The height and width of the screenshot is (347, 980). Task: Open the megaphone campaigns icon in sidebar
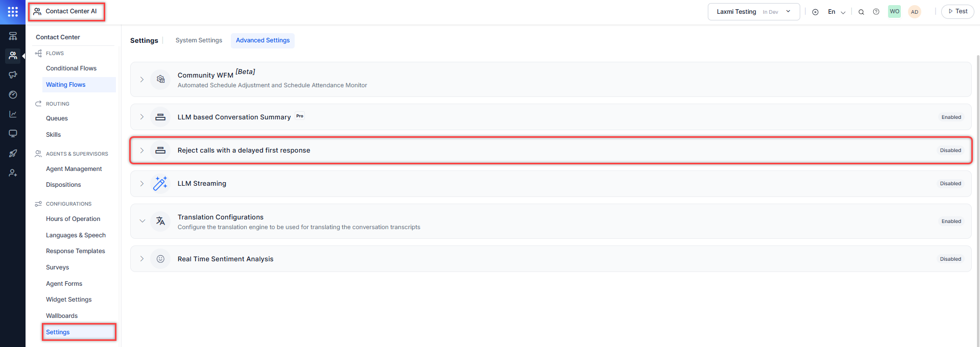tap(13, 75)
